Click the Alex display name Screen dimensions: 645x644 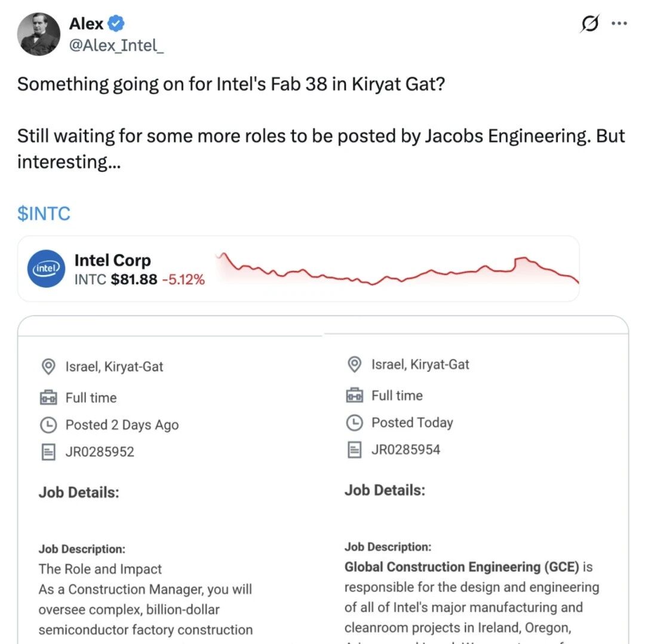(x=86, y=23)
